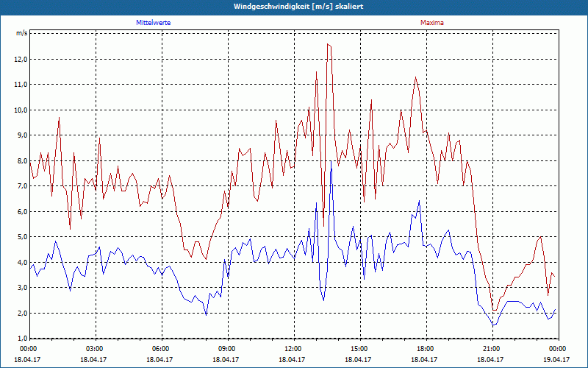This screenshot has width=588, height=368.
Task: Click the "12,0" y-axis value
Action: 21,60
